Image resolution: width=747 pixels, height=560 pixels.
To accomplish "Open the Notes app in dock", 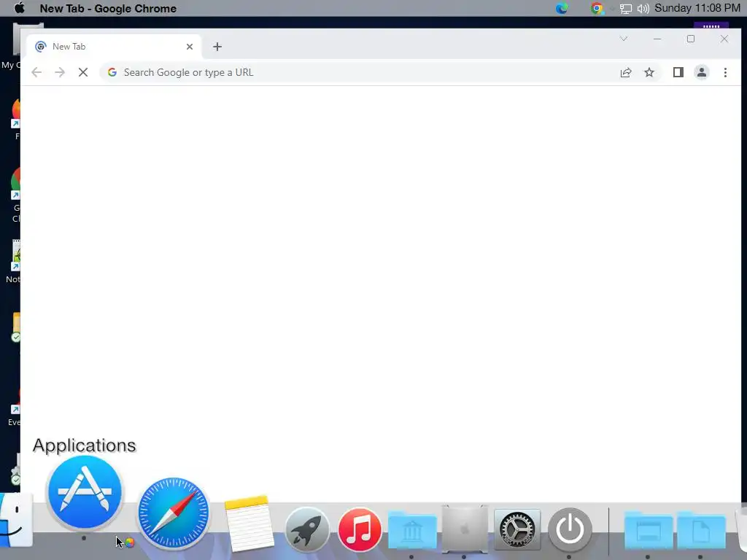I will tap(249, 523).
